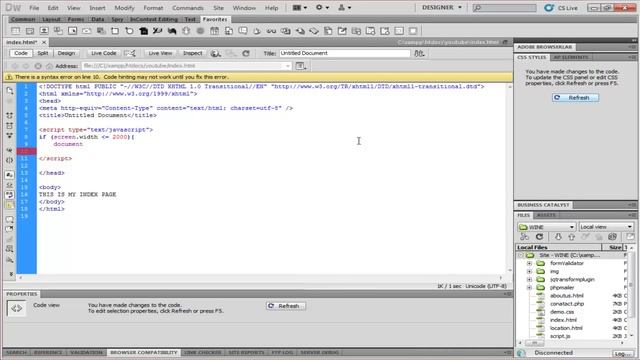Open the Site menu
Screen dimensions: 640x360
coord(218,8)
